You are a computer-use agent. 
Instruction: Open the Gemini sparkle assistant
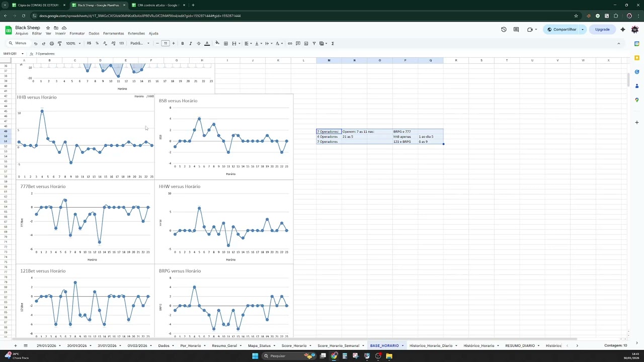point(623,30)
